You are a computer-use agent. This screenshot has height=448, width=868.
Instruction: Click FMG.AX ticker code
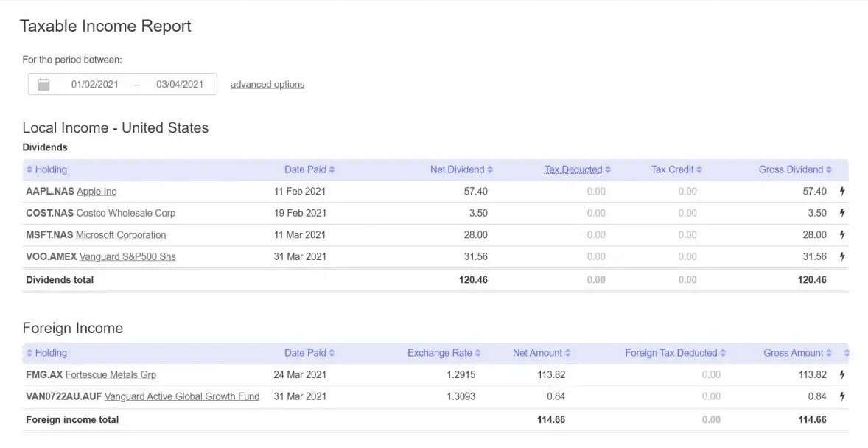point(44,374)
